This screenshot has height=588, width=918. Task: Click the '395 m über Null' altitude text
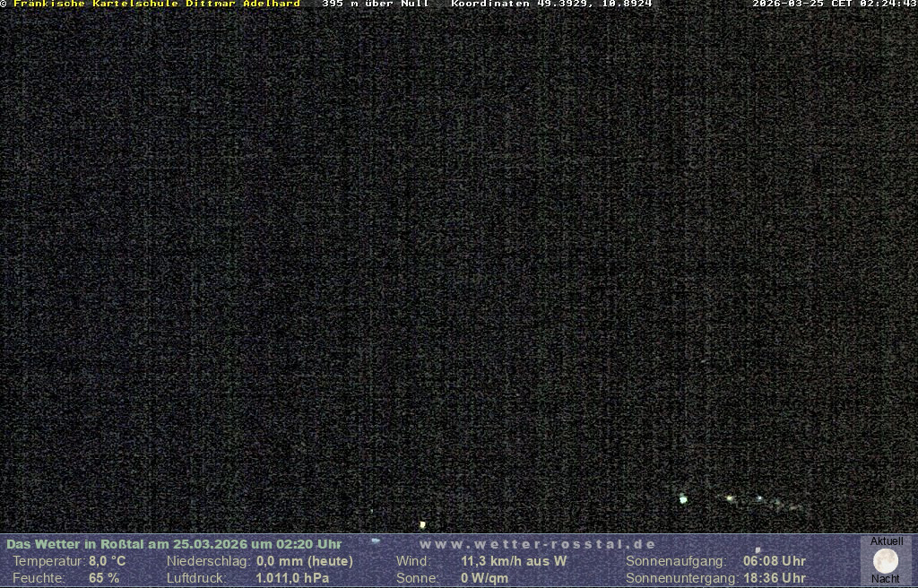(x=375, y=4)
